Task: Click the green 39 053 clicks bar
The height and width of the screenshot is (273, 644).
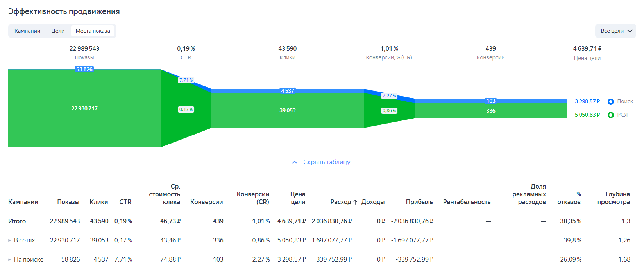Action: tap(288, 110)
